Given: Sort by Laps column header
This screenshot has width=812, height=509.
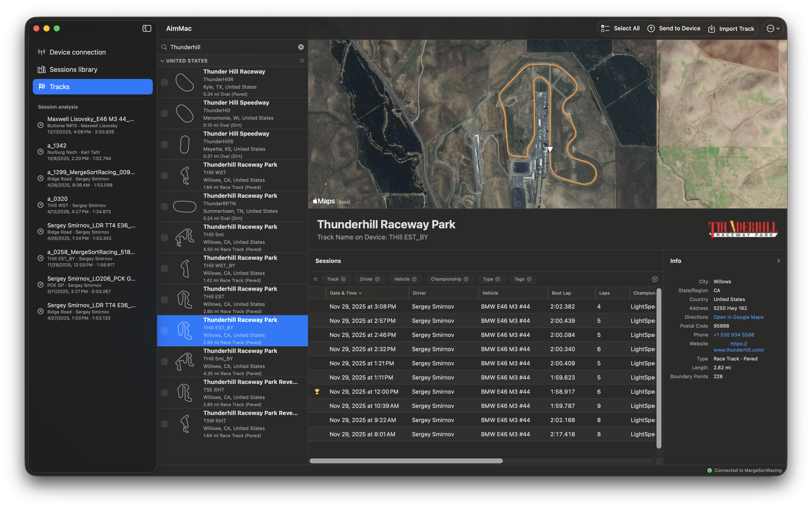Looking at the screenshot, I should 612,293.
